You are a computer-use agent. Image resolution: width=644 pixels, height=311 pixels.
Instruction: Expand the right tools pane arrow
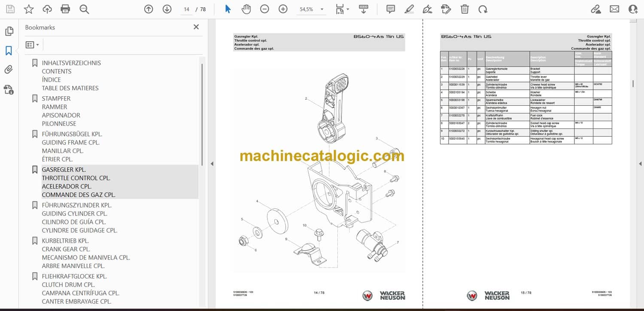tap(640, 164)
